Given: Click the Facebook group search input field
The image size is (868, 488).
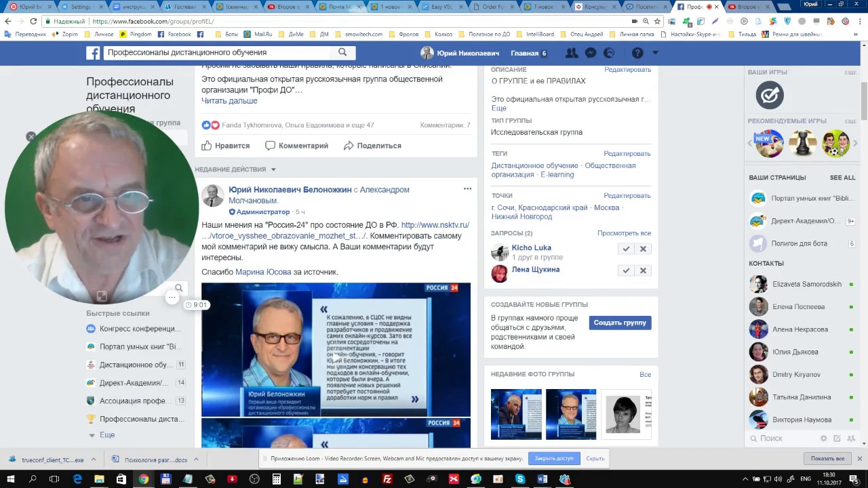Looking at the screenshot, I should tap(217, 52).
